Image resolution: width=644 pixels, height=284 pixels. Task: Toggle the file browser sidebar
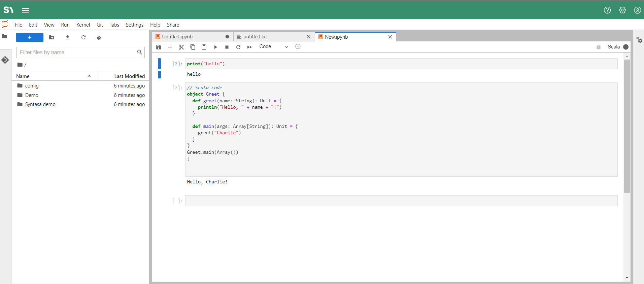[5, 36]
